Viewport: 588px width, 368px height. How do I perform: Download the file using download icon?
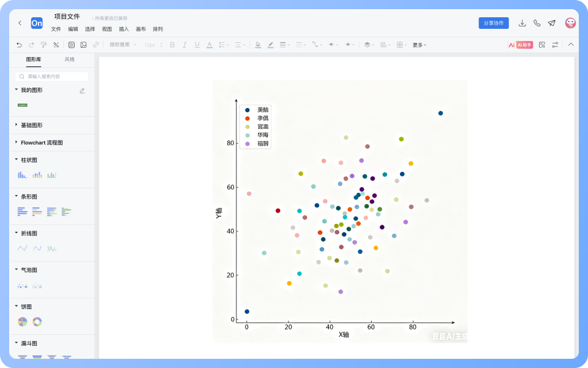[522, 23]
